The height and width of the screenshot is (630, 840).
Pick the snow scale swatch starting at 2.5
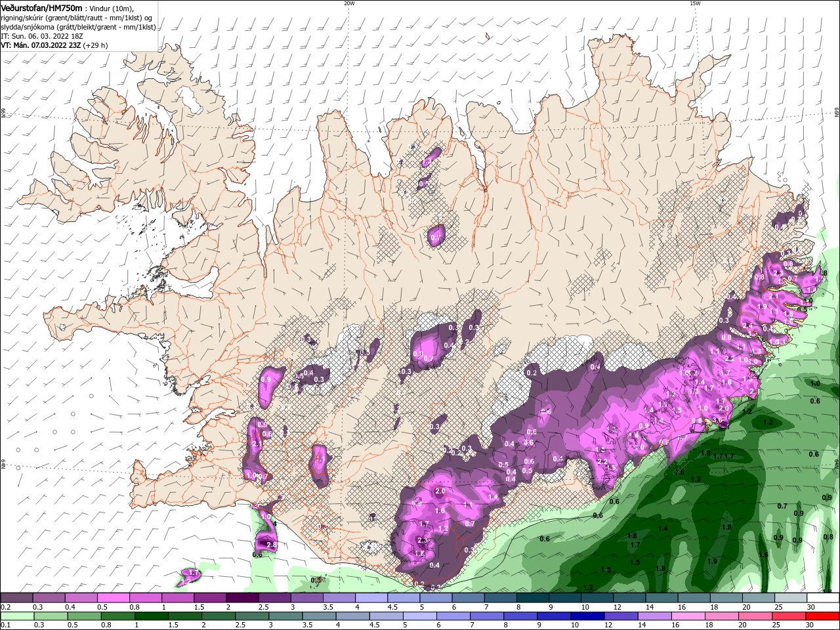274,598
